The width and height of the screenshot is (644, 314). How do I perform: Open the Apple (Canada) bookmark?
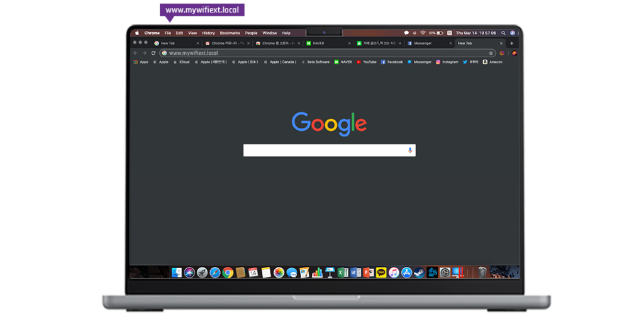tap(280, 62)
